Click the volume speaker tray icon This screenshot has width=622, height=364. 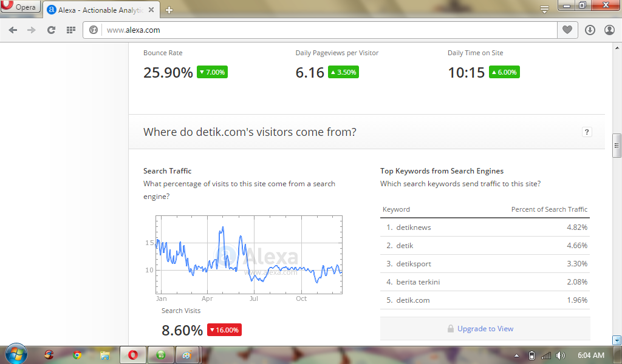coord(561,356)
